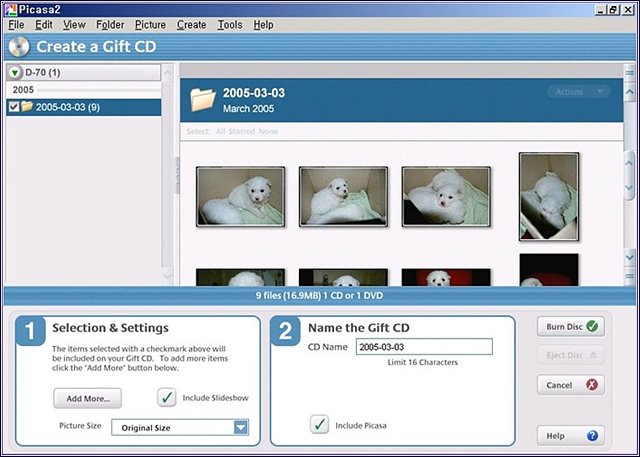Open the Actions dropdown menu
Image resolution: width=640 pixels, height=457 pixels.
click(x=578, y=91)
